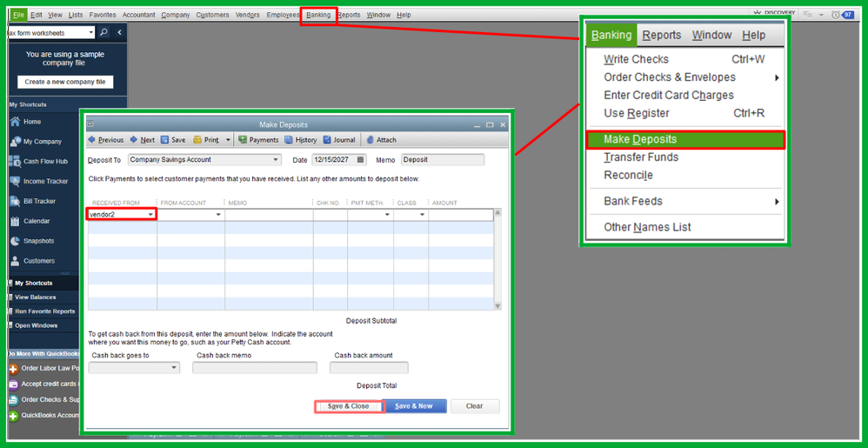This screenshot has width=868, height=448.
Task: Switch to View Balances sidebar tab
Action: pyautogui.click(x=34, y=298)
